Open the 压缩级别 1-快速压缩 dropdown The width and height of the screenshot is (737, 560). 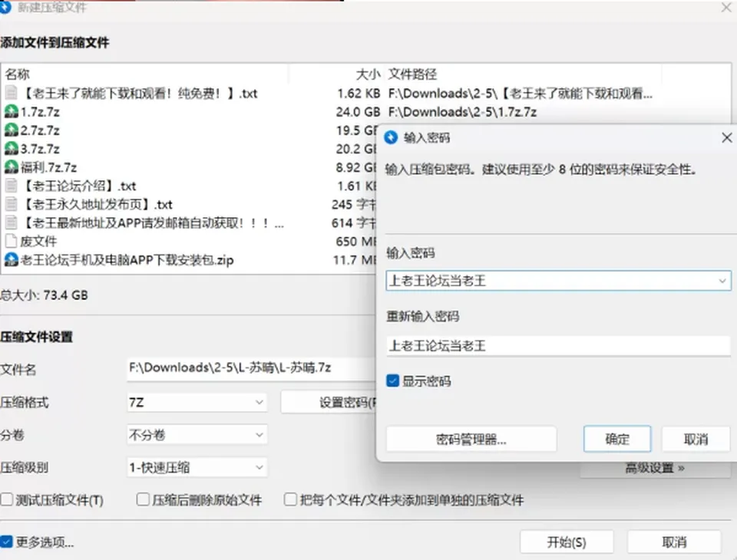[197, 467]
